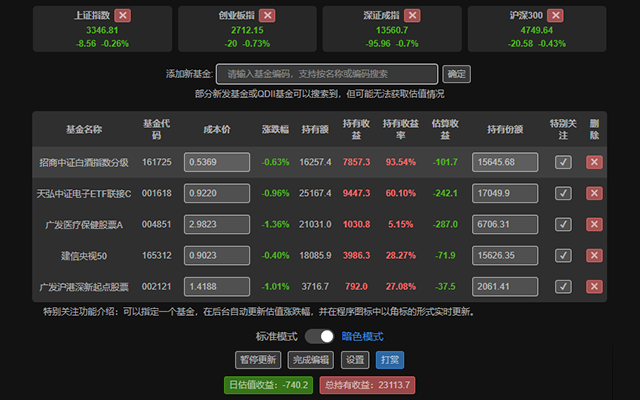Edit holding shares 15626.35 field

point(505,256)
